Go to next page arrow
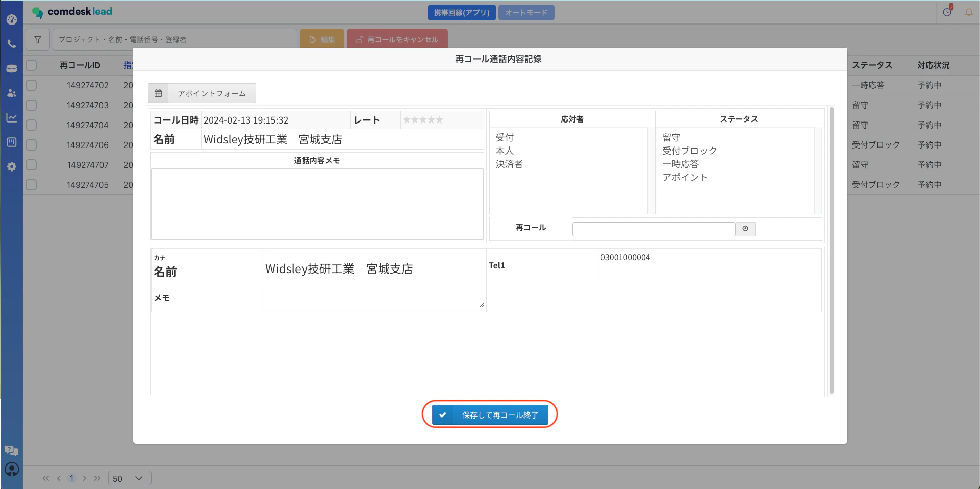Viewport: 980px width, 489px height. click(x=84, y=478)
